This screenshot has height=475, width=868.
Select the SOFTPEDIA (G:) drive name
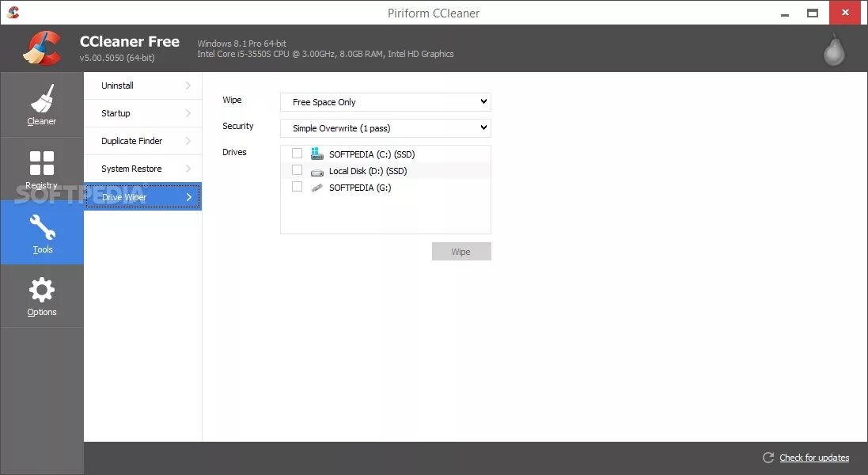pos(360,188)
